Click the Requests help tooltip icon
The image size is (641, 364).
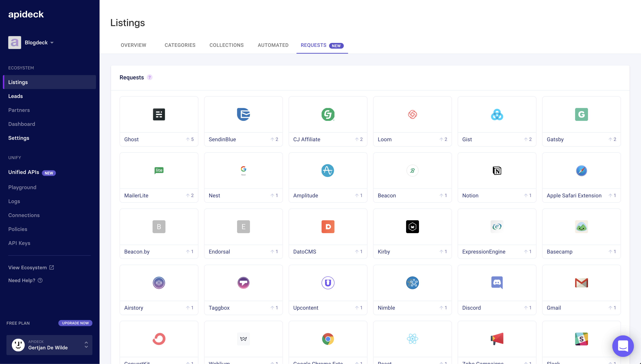pos(150,77)
